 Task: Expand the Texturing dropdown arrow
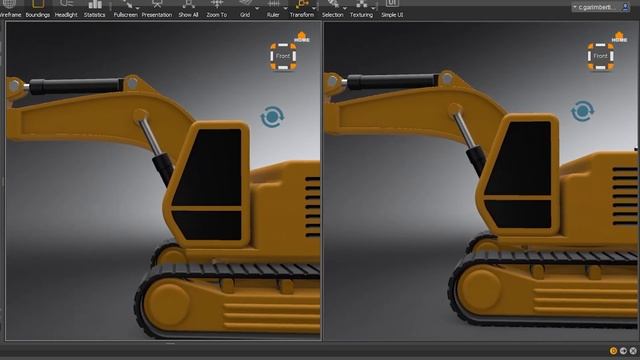373,8
